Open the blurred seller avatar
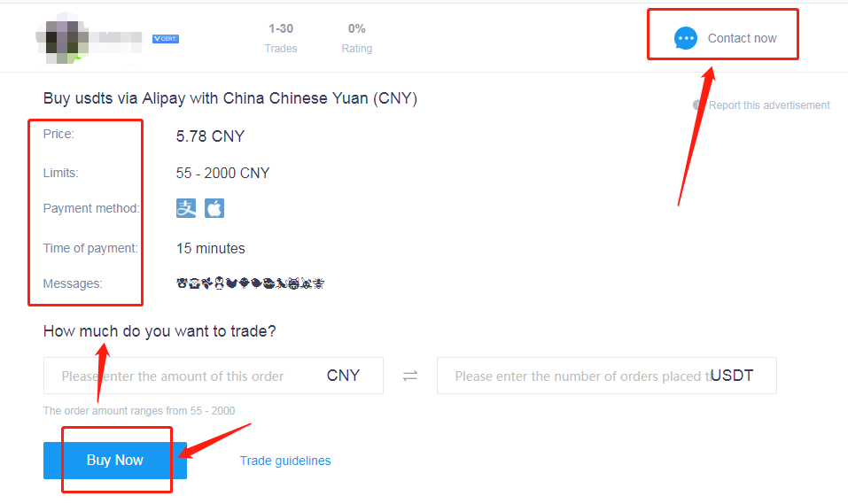 point(63,39)
